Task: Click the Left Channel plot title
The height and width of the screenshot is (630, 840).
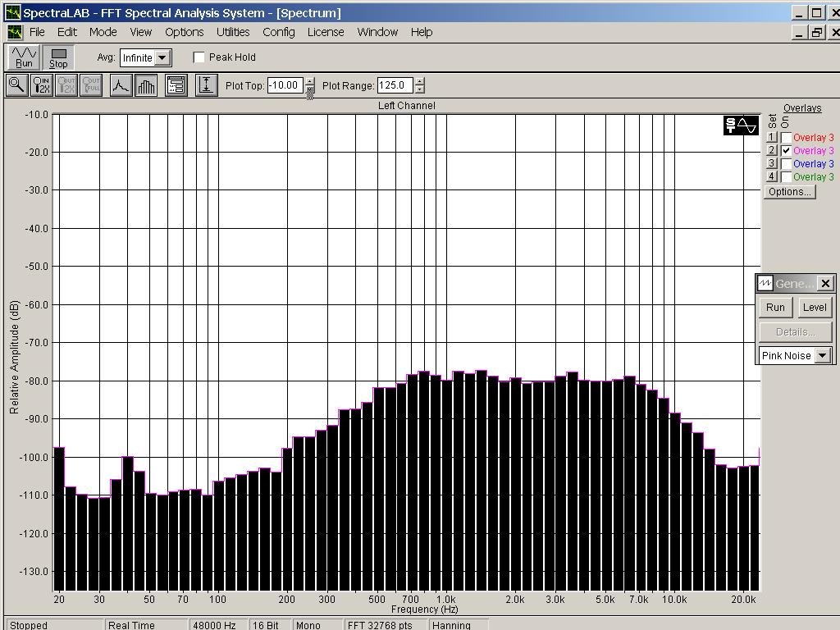Action: (x=407, y=106)
